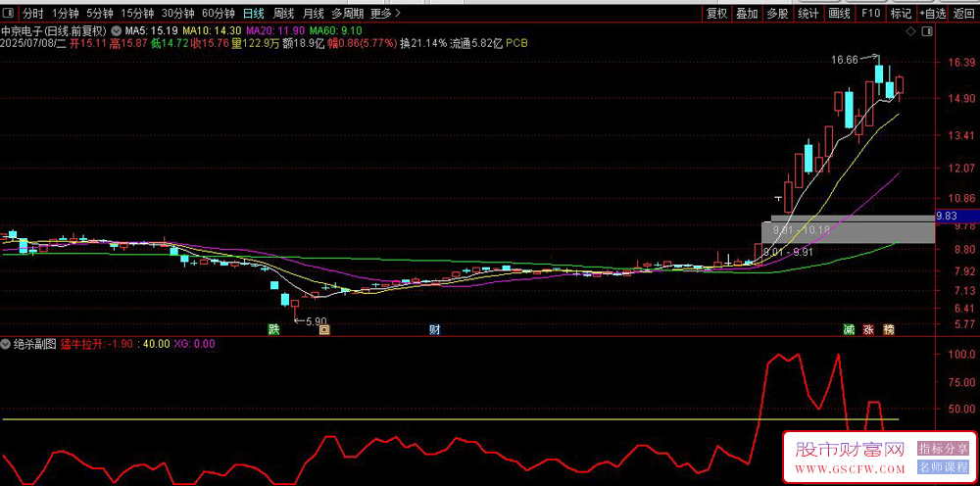Click the 16.66 high price annotation
The image size is (980, 486).
[x=845, y=60]
